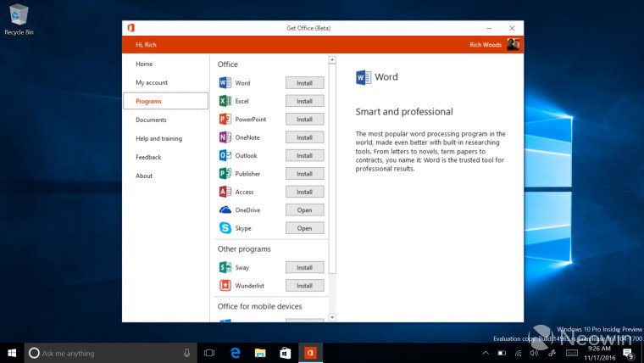The height and width of the screenshot is (363, 644).
Task: Open the Windows Start menu
Action: [x=12, y=353]
